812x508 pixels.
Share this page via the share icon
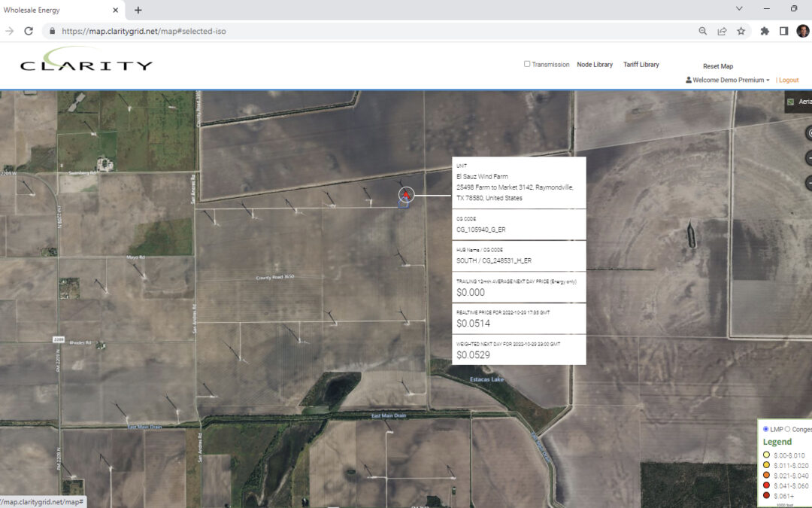(722, 31)
